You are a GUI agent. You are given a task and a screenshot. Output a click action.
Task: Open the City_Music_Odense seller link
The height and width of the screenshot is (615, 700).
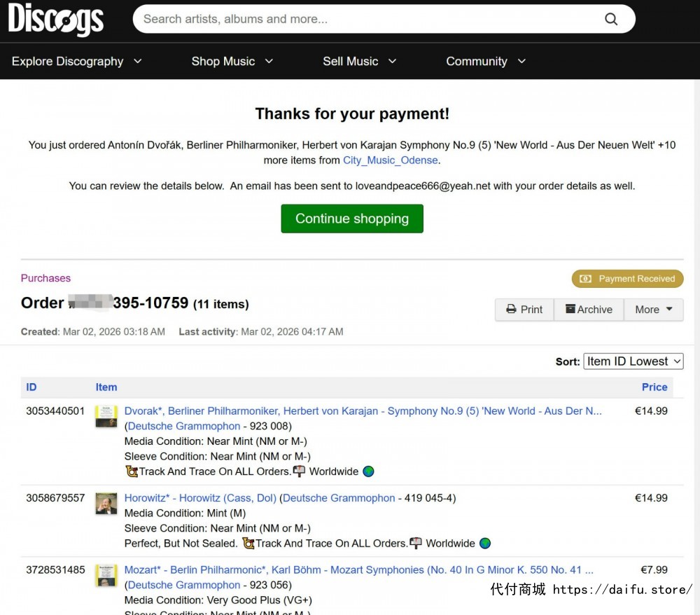click(x=390, y=160)
